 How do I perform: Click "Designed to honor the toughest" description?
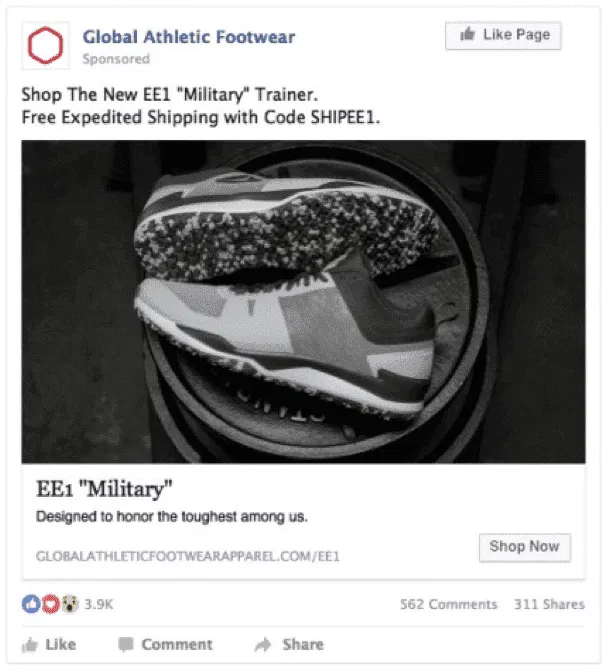point(172,517)
